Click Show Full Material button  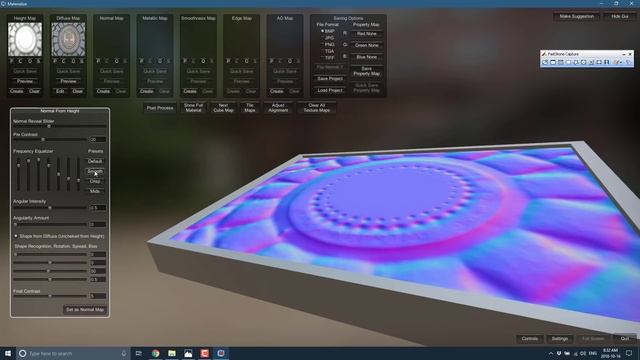pos(193,108)
